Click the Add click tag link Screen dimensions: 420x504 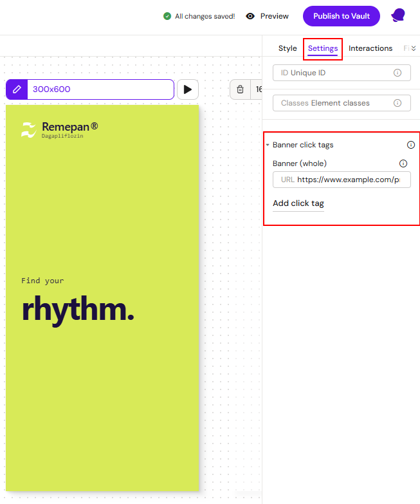[x=298, y=203]
